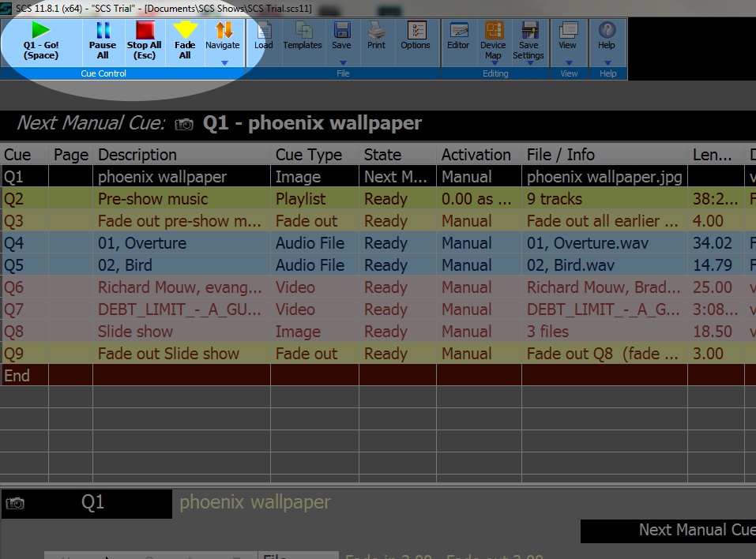Expand the Save dropdown menu
Screen dimensions: 756x559
click(341, 62)
